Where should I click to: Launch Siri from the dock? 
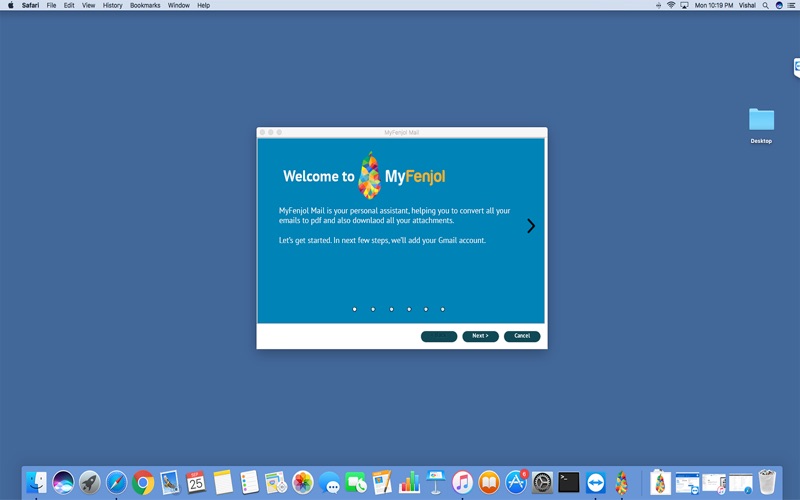click(x=63, y=482)
